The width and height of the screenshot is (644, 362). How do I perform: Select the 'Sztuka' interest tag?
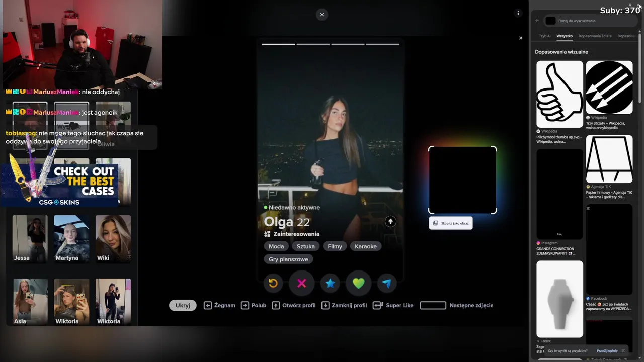(306, 246)
